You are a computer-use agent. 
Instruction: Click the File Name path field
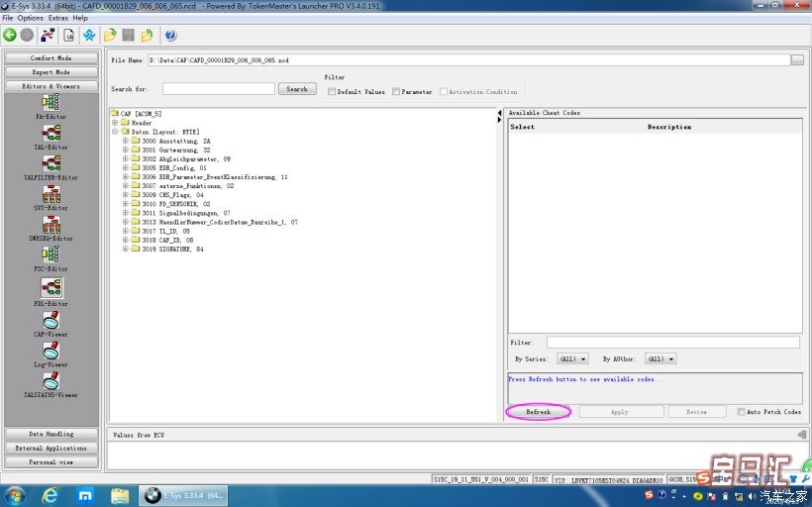(468, 60)
